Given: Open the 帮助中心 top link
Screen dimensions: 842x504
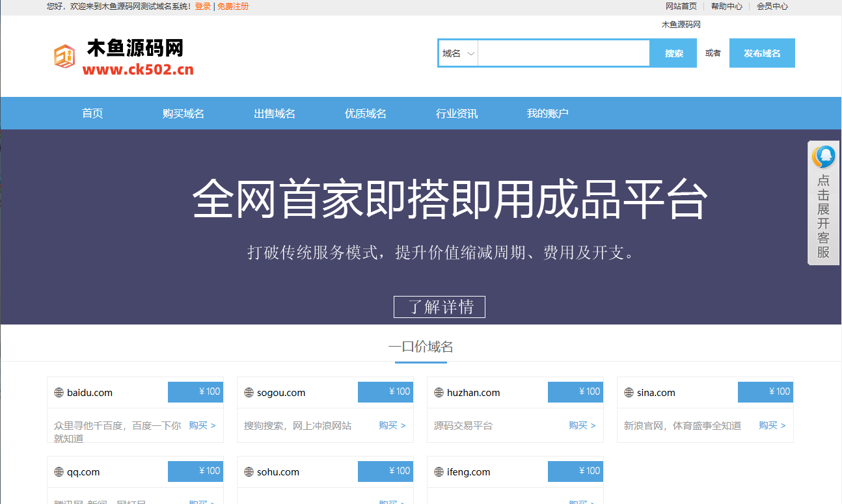Looking at the screenshot, I should pos(727,7).
